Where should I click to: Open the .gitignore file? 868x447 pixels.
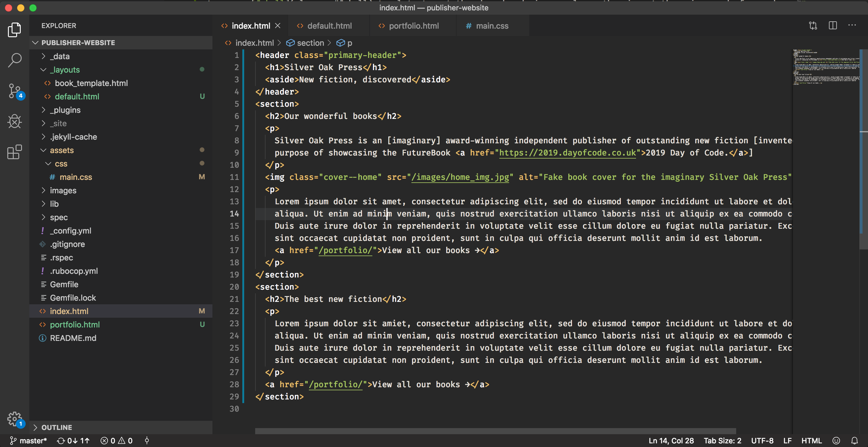[x=121, y=244]
